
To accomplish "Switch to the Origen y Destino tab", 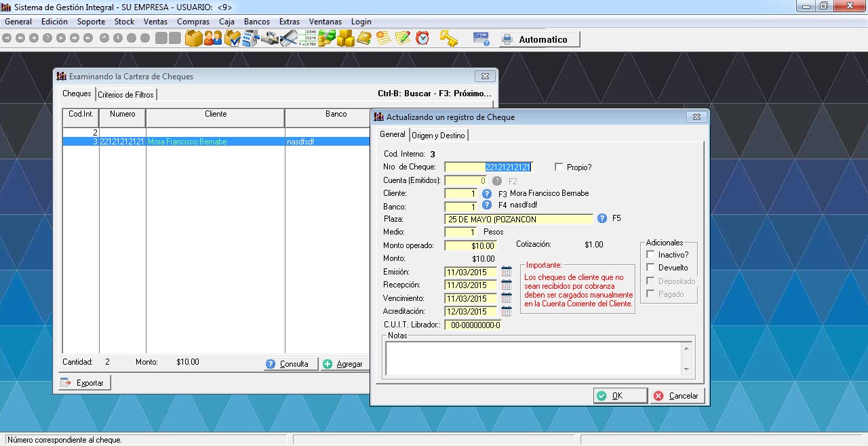I will click(x=438, y=136).
